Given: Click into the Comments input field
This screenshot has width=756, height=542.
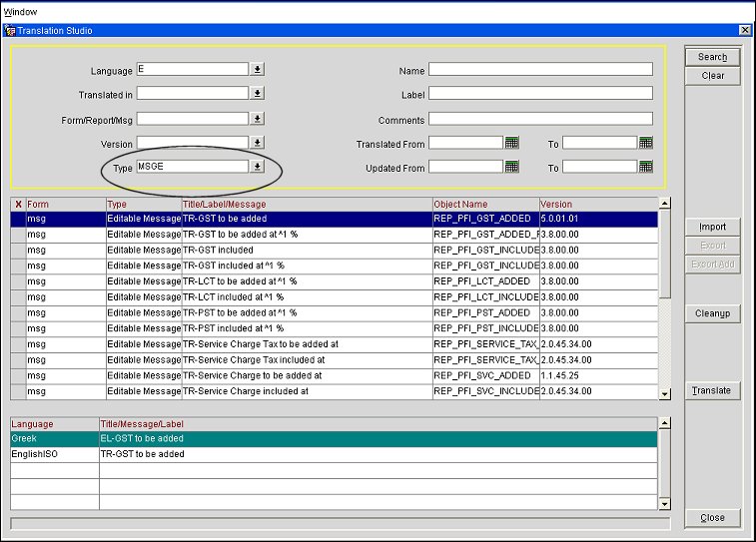Looking at the screenshot, I should tap(540, 119).
